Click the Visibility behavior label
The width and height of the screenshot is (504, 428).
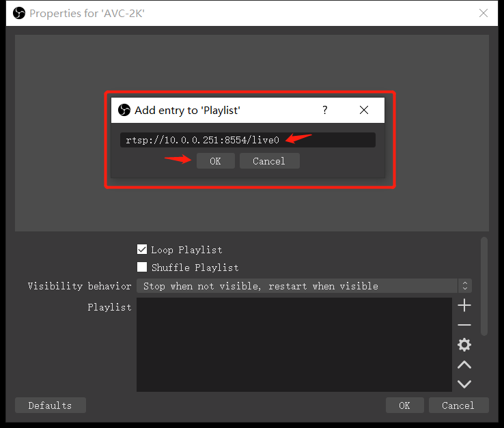[x=79, y=286]
